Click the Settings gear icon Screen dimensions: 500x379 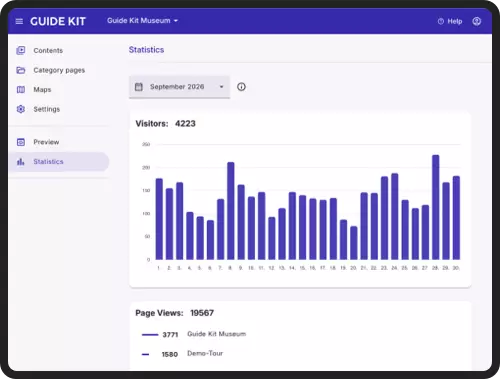coord(21,109)
